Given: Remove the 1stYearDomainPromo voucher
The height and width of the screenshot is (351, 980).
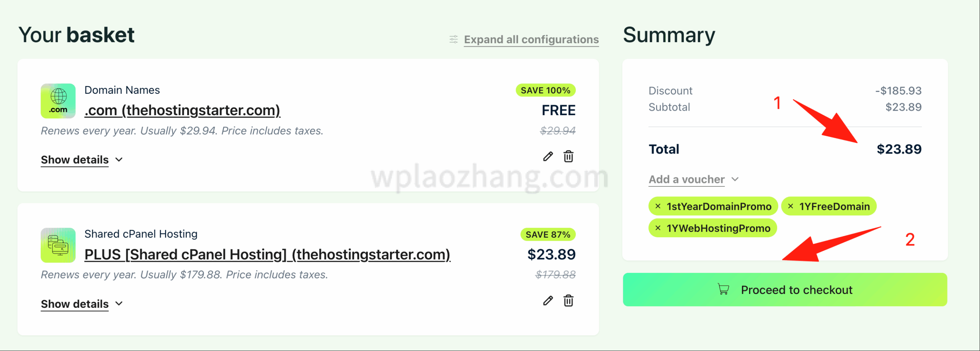Looking at the screenshot, I should coord(658,206).
